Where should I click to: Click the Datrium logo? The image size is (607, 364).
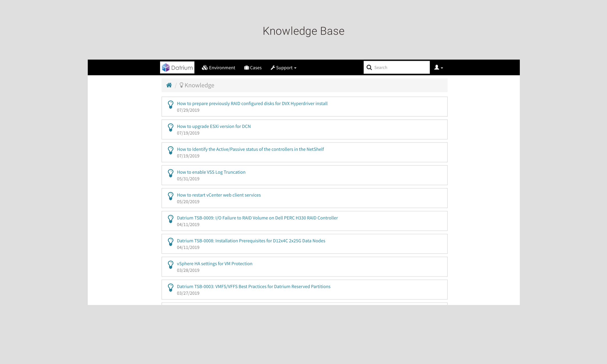click(x=177, y=68)
